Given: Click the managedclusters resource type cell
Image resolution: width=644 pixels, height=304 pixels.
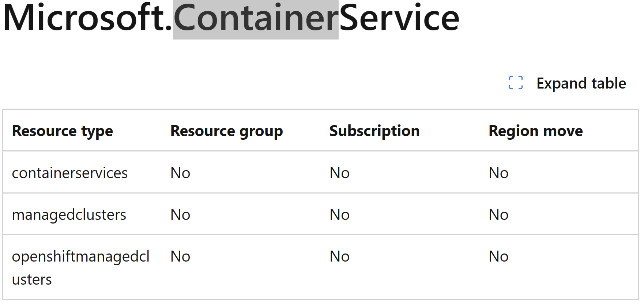Looking at the screenshot, I should (69, 215).
